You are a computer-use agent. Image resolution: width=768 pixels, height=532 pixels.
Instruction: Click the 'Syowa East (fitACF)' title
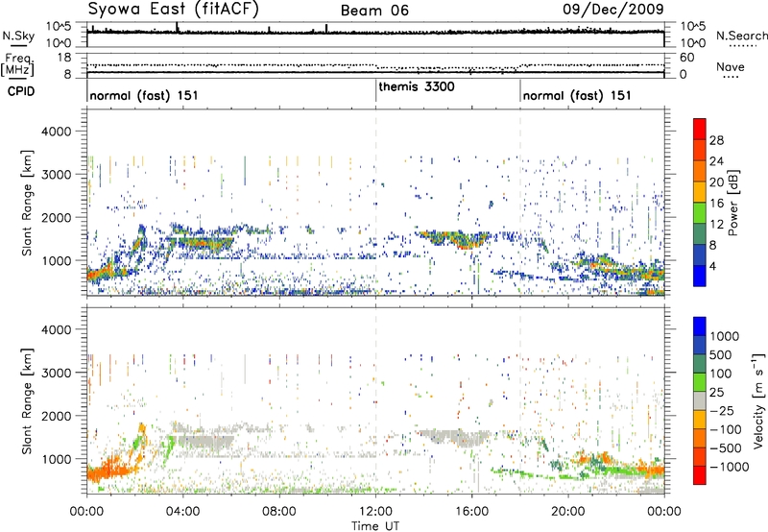pos(174,9)
